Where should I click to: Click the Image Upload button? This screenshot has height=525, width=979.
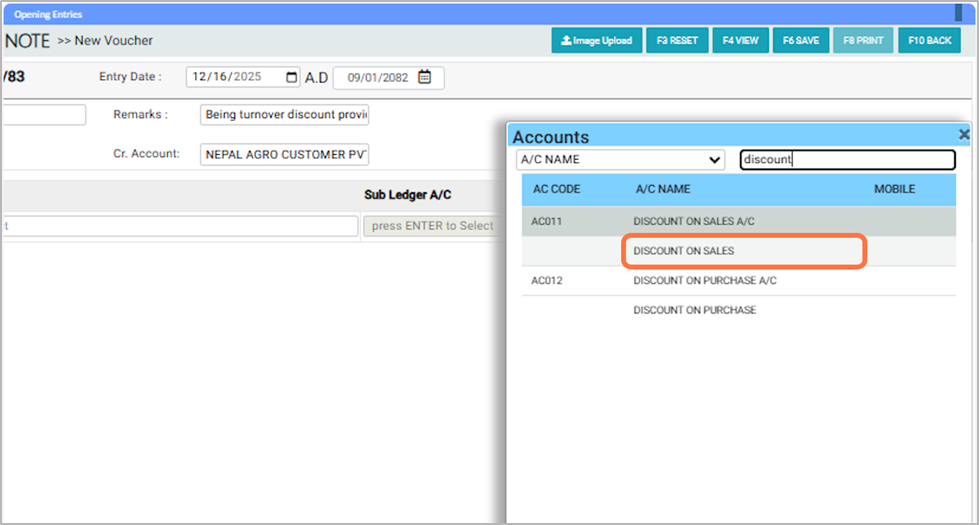597,41
